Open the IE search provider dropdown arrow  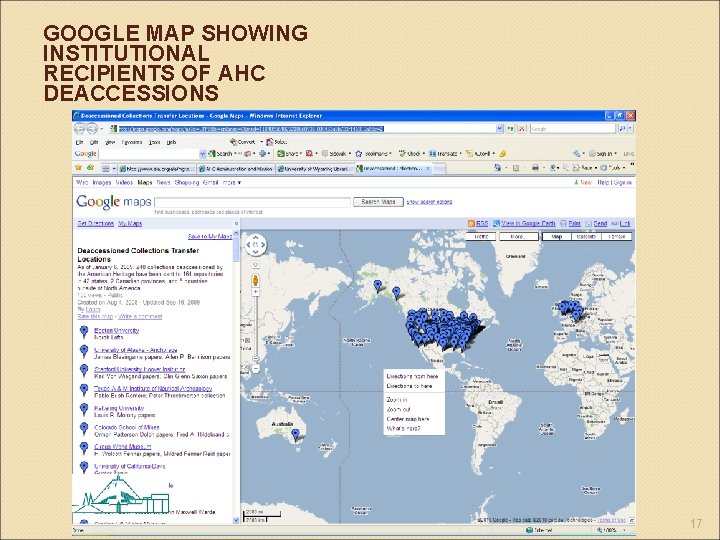630,129
